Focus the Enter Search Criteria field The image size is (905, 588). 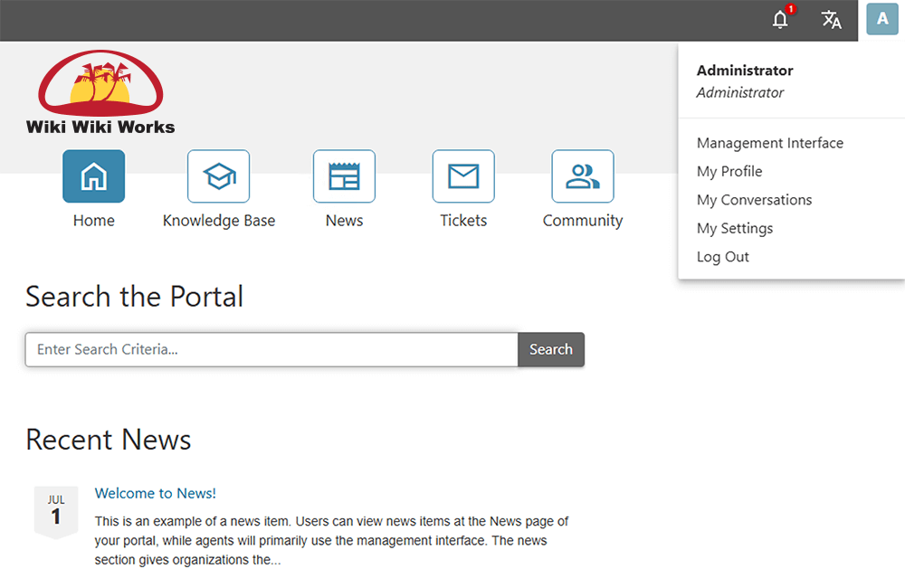click(271, 349)
